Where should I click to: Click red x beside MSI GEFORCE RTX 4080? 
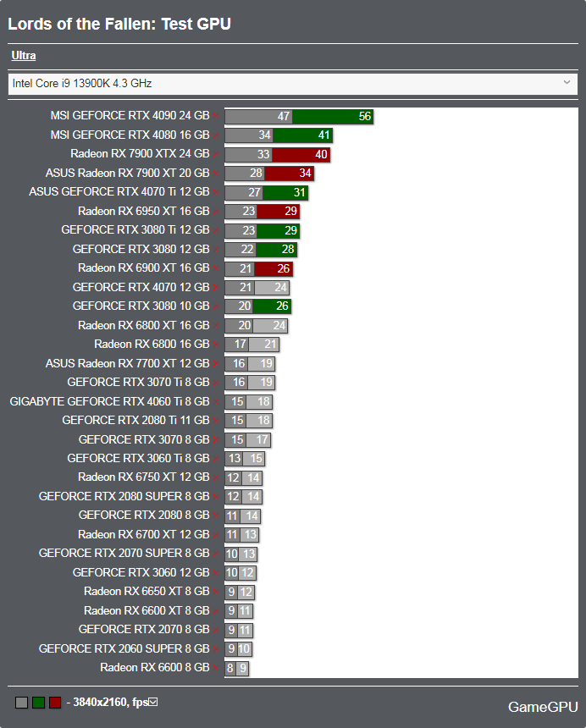(x=216, y=135)
